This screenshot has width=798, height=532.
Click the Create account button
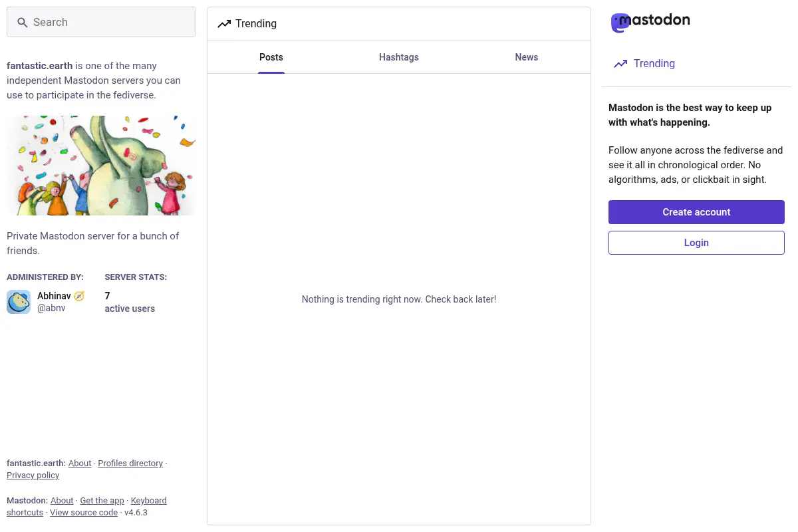pos(696,212)
